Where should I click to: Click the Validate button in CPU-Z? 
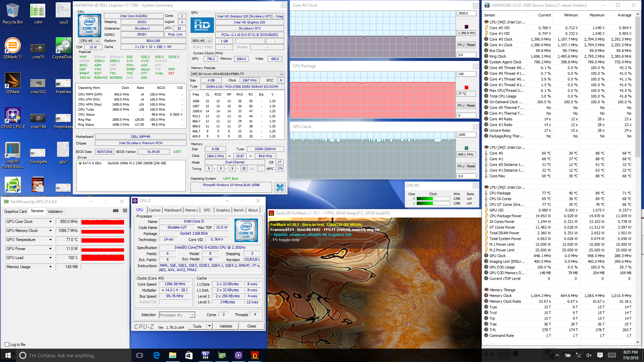(226, 326)
